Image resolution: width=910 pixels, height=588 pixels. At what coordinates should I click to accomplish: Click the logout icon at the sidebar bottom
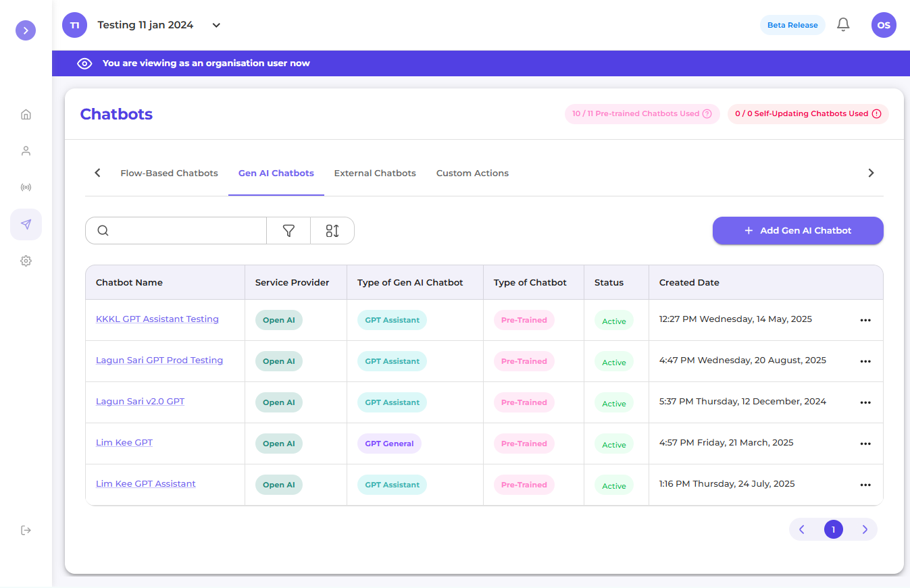[26, 530]
